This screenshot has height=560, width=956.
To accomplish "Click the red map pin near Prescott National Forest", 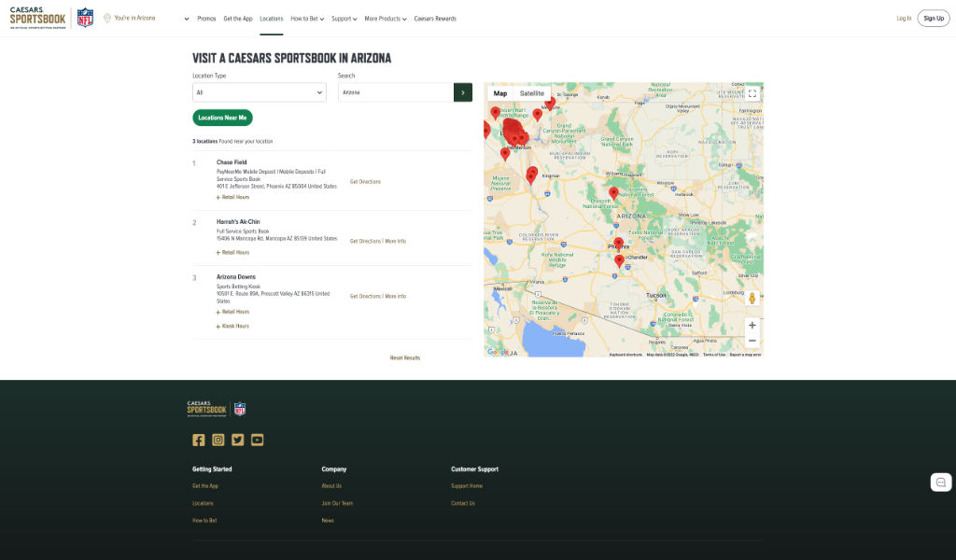I will coord(614,193).
